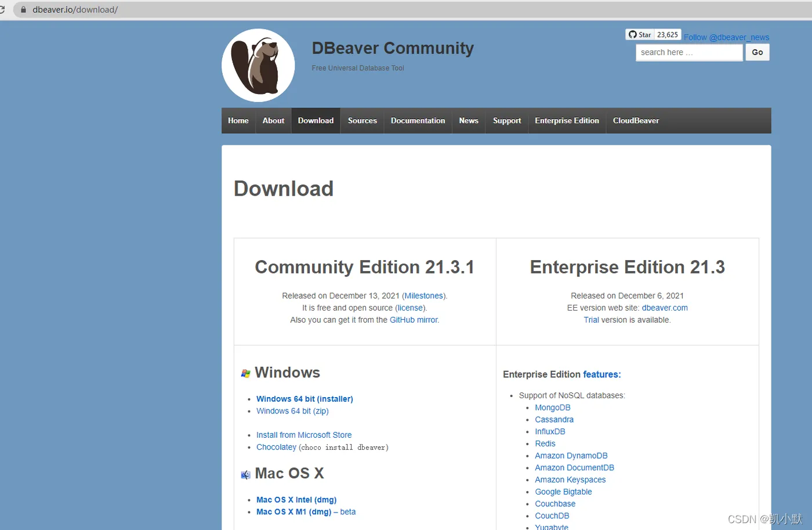The width and height of the screenshot is (812, 530).
Task: Open the Amazon Keyspaces link
Action: [570, 479]
